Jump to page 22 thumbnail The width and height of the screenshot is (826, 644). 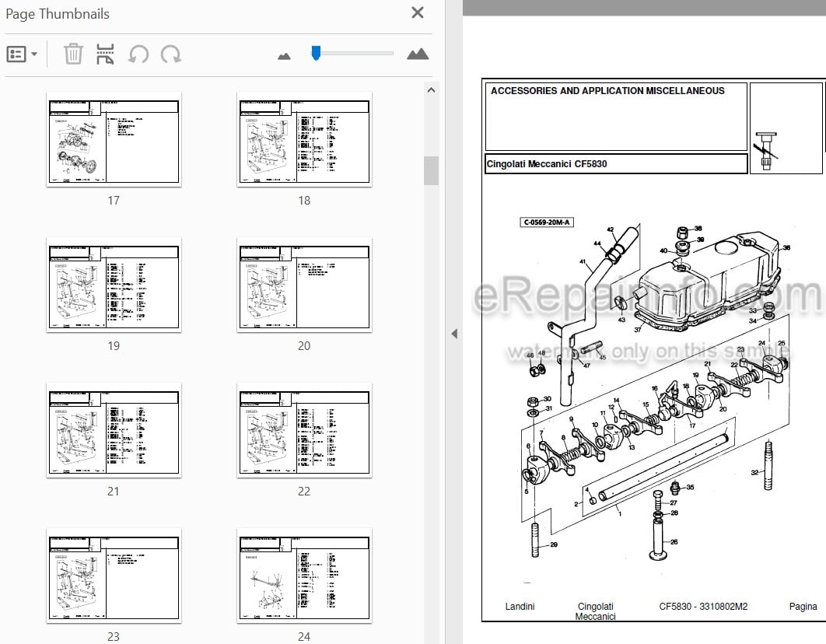(x=304, y=431)
